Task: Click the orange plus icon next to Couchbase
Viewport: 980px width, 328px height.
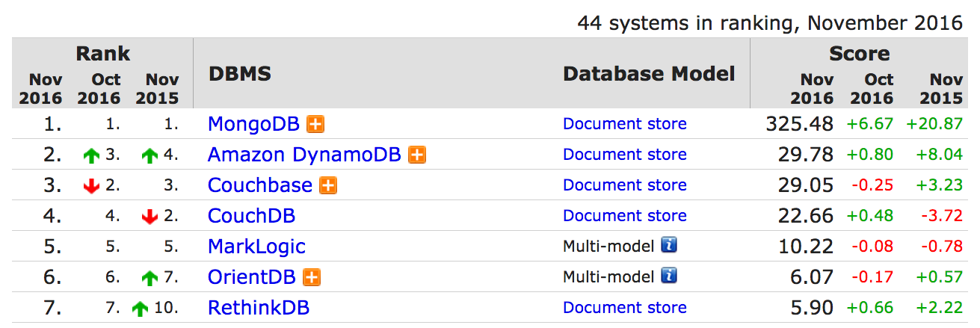Action: [x=328, y=185]
